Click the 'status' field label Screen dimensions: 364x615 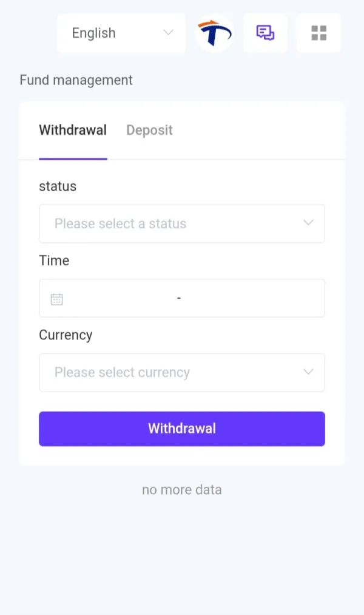tap(58, 186)
